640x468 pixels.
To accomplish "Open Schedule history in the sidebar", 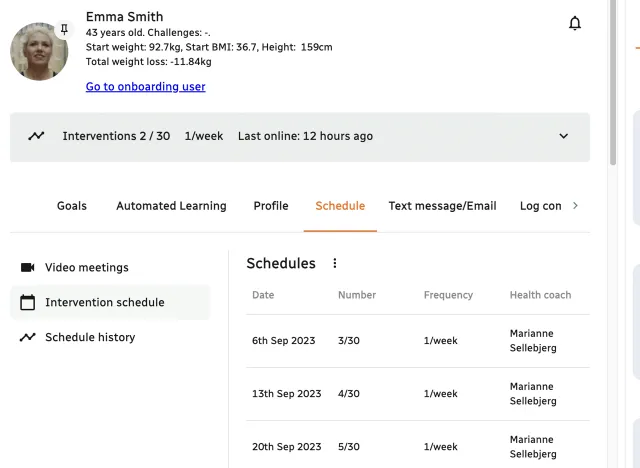I will (90, 338).
